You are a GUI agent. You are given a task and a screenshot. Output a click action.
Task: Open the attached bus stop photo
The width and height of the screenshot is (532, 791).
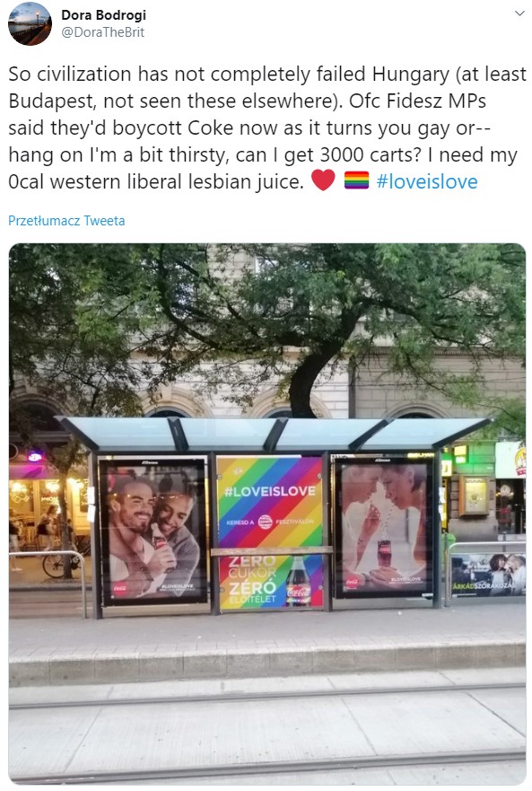click(267, 514)
